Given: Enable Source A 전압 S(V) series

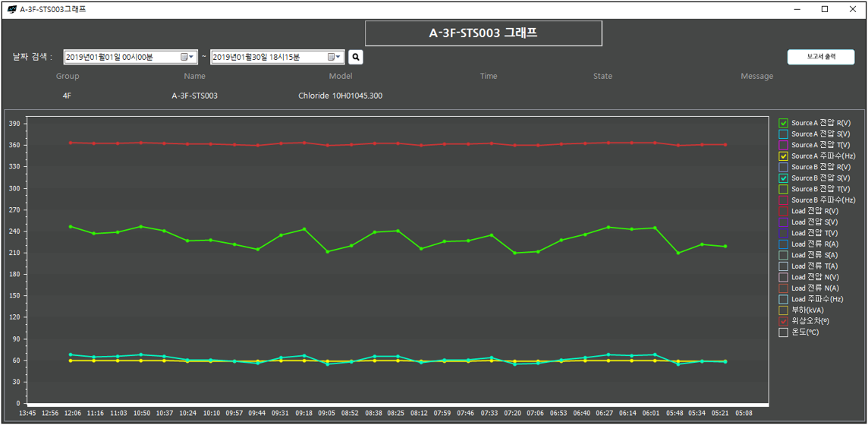Looking at the screenshot, I should pos(784,134).
